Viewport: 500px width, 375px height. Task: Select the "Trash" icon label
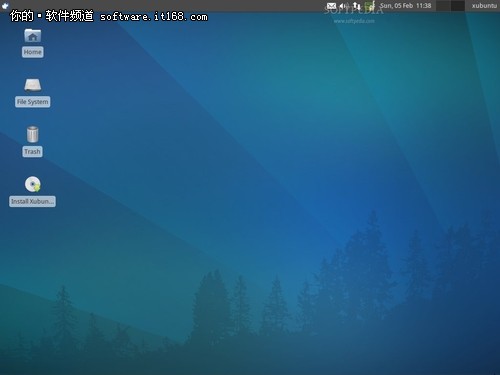(32, 151)
